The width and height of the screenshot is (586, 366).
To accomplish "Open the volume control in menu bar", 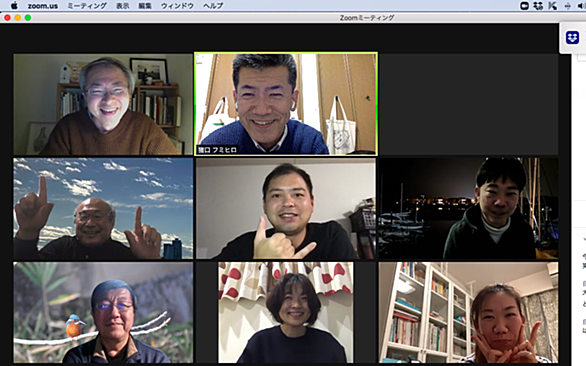I will pos(582,6).
